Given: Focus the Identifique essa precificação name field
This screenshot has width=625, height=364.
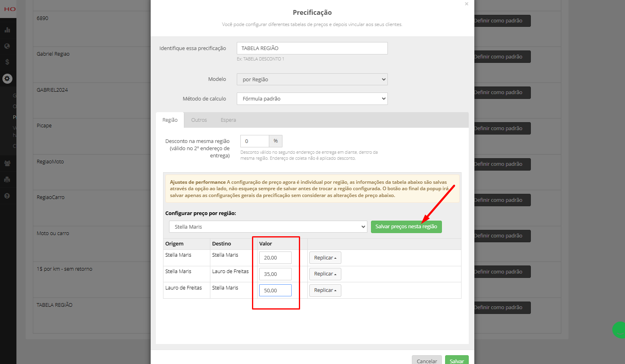Looking at the screenshot, I should (x=312, y=48).
